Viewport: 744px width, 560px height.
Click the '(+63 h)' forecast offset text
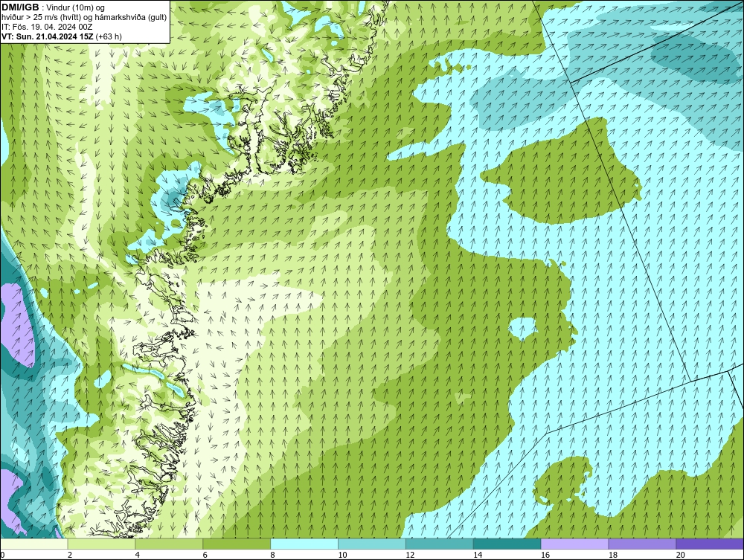click(x=109, y=36)
